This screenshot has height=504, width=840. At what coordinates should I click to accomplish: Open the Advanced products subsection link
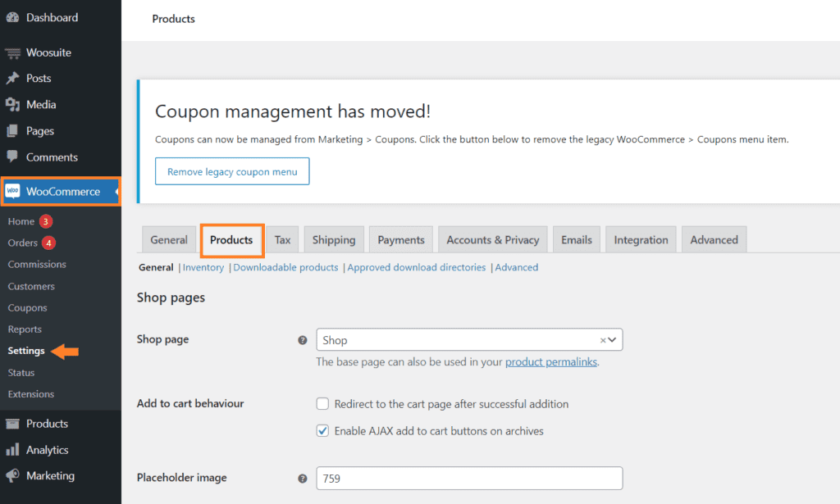pyautogui.click(x=517, y=267)
